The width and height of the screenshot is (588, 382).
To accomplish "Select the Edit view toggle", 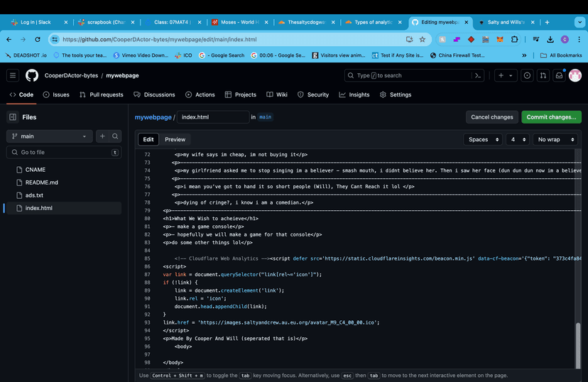I will click(148, 140).
